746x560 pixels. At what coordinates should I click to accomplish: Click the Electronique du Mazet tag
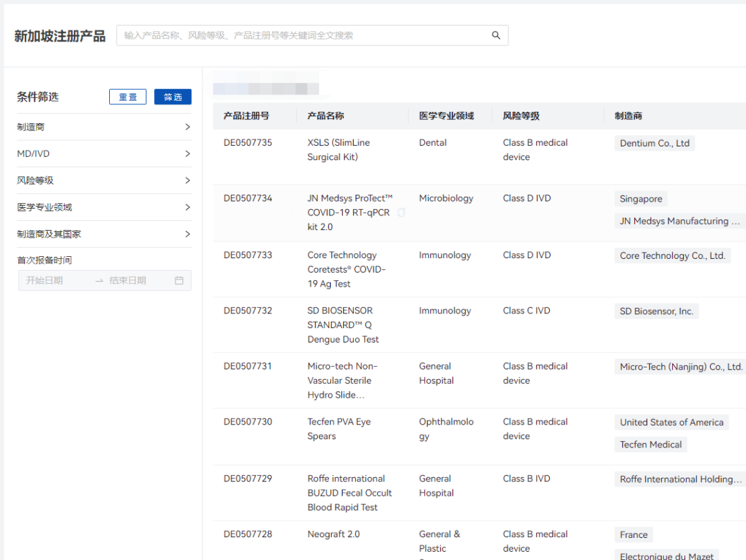coord(667,556)
